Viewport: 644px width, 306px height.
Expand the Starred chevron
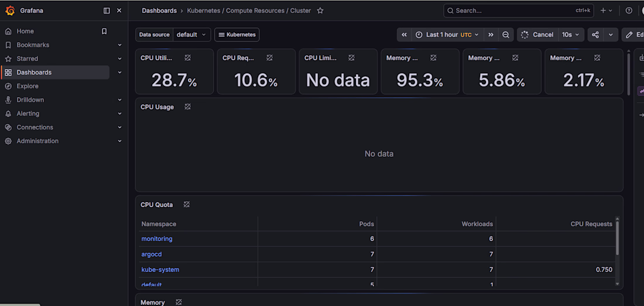120,59
